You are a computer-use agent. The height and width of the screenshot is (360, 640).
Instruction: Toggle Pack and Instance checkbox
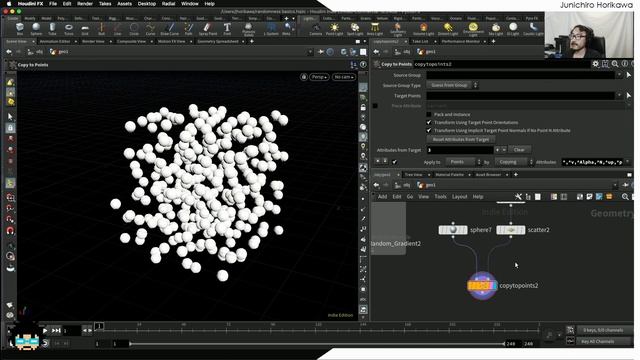(429, 114)
